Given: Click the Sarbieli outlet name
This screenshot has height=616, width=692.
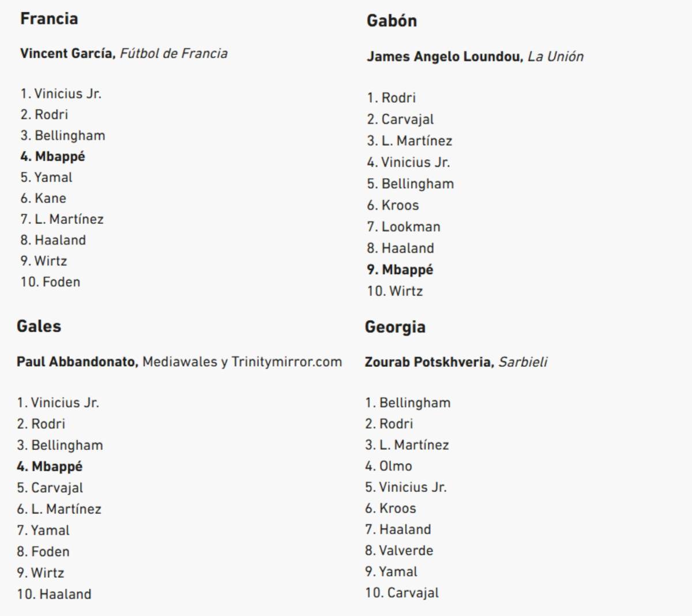Looking at the screenshot, I should 522,362.
